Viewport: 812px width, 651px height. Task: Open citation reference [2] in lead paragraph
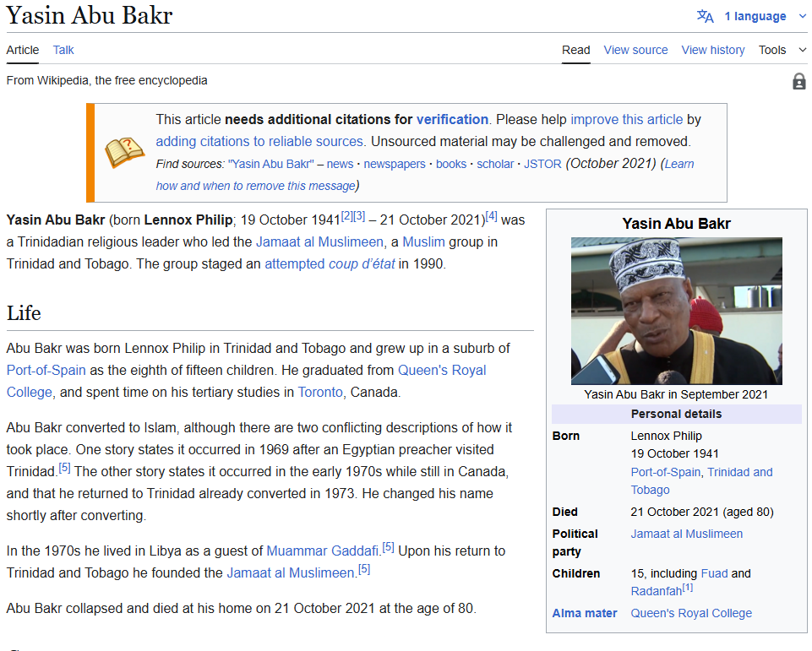pos(347,216)
